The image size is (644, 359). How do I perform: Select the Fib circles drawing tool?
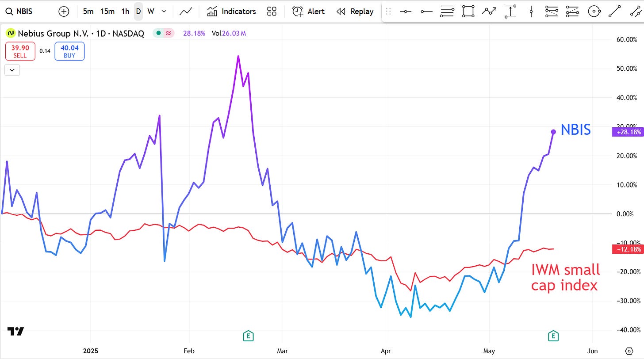594,11
